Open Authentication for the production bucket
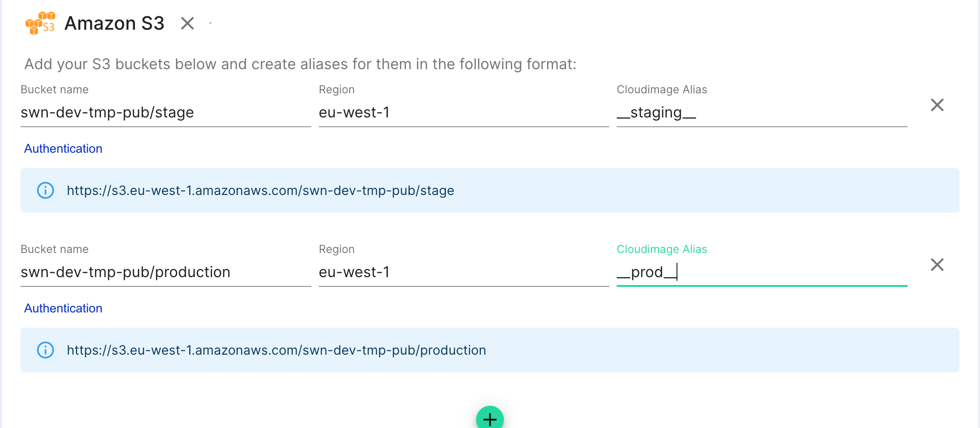 point(63,308)
